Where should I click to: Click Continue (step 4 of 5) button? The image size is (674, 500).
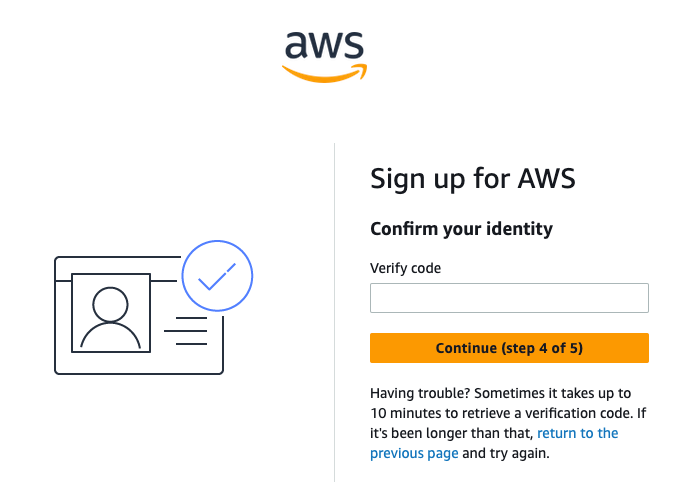coord(509,348)
